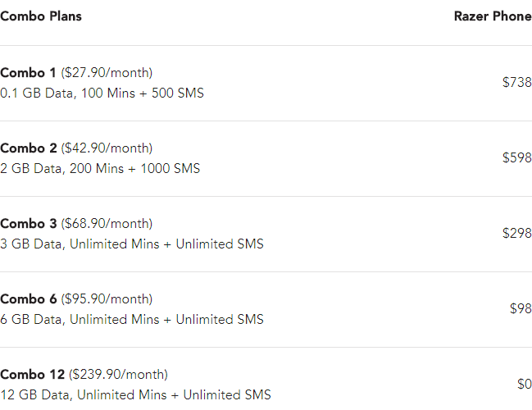Select the Combo 2 plan name
Screen dimensions: 532x410
(29, 148)
